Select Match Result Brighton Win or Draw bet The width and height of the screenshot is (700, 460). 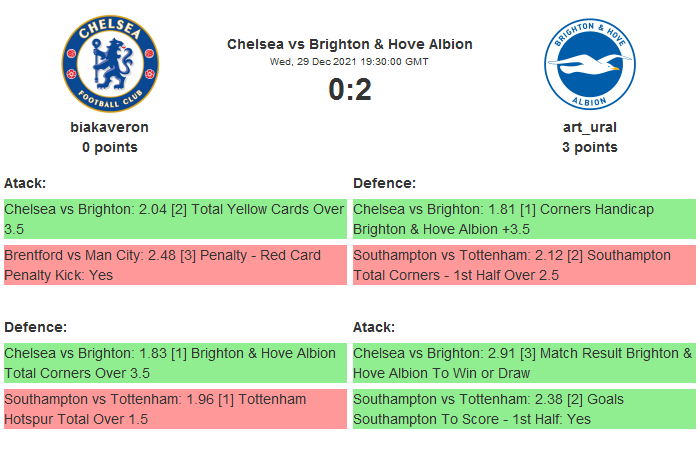point(523,363)
